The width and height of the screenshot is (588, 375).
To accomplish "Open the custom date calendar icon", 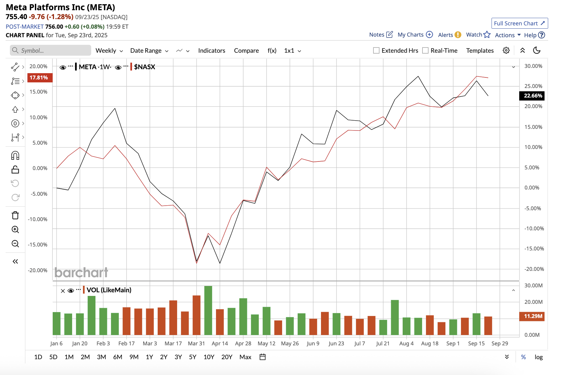I will point(262,357).
